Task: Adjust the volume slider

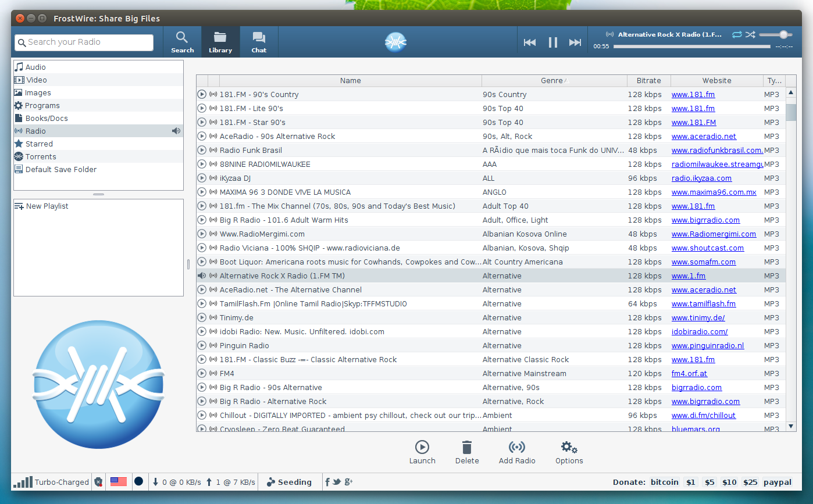Action: tap(776, 35)
